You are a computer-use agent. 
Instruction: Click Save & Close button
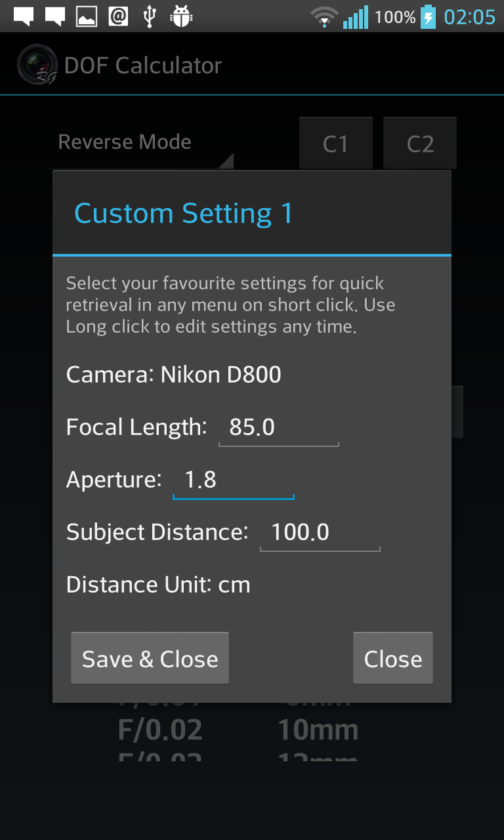[150, 659]
